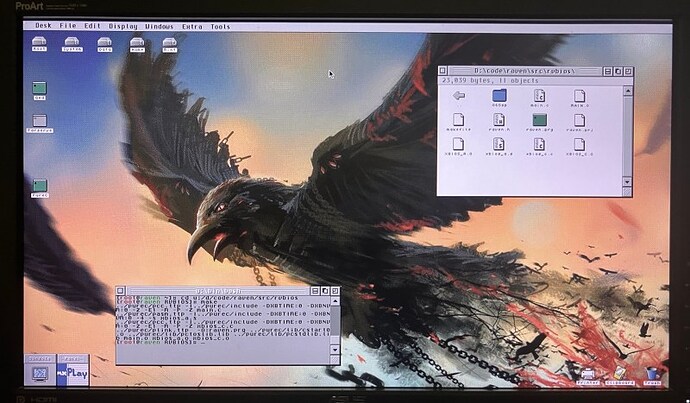Click the iconify button of file window

pos(608,71)
